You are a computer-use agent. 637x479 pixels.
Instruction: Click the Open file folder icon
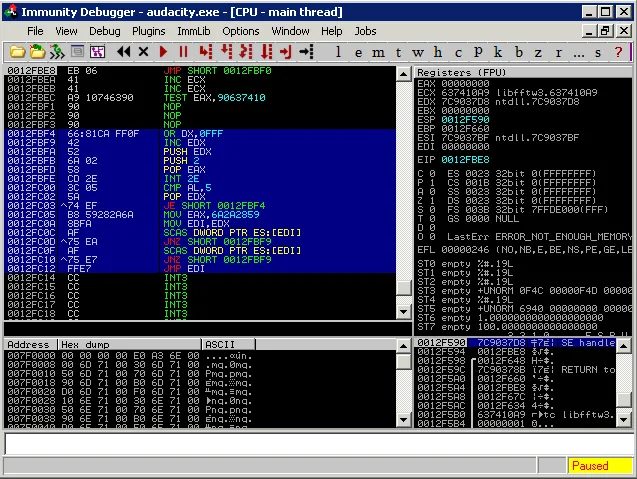(18, 51)
